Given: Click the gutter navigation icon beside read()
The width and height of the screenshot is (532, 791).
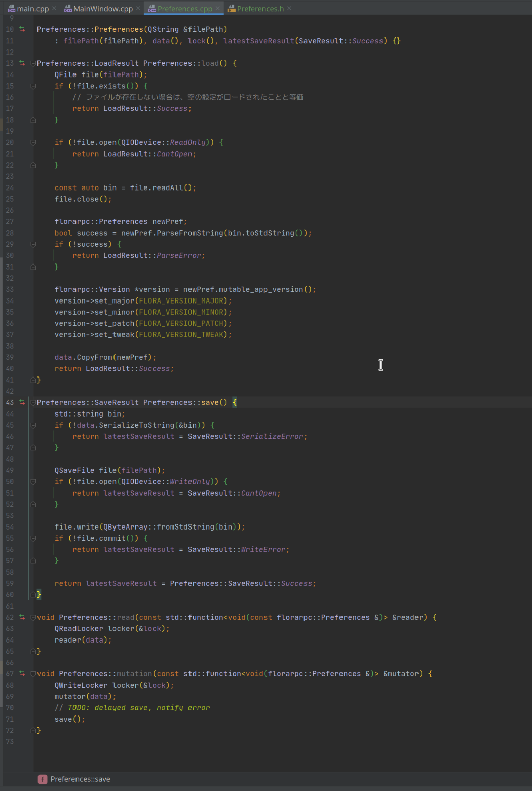Looking at the screenshot, I should (22, 617).
